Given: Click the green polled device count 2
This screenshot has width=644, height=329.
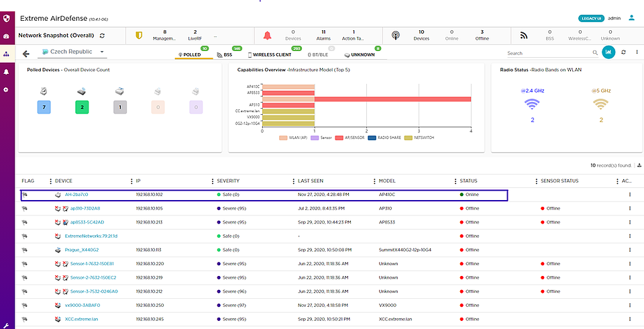Looking at the screenshot, I should (82, 107).
